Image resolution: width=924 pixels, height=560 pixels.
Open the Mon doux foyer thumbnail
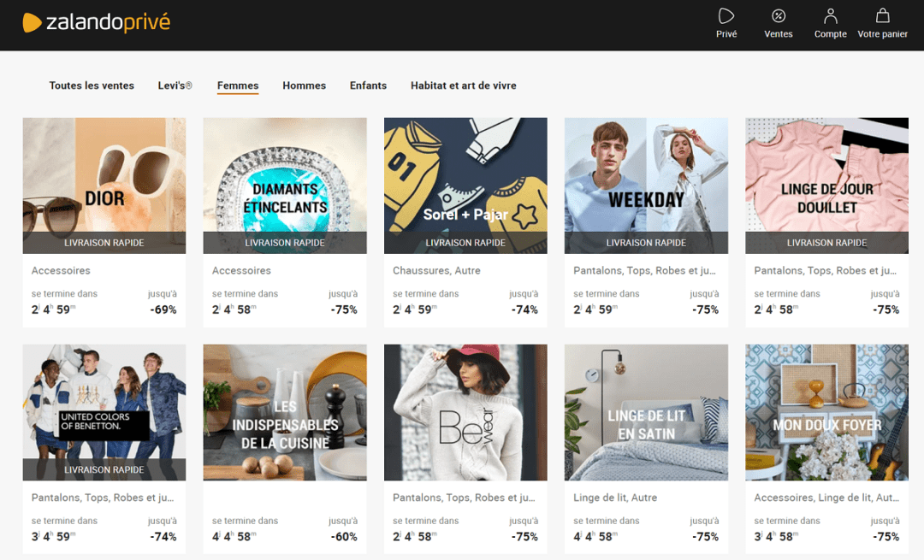coord(826,412)
